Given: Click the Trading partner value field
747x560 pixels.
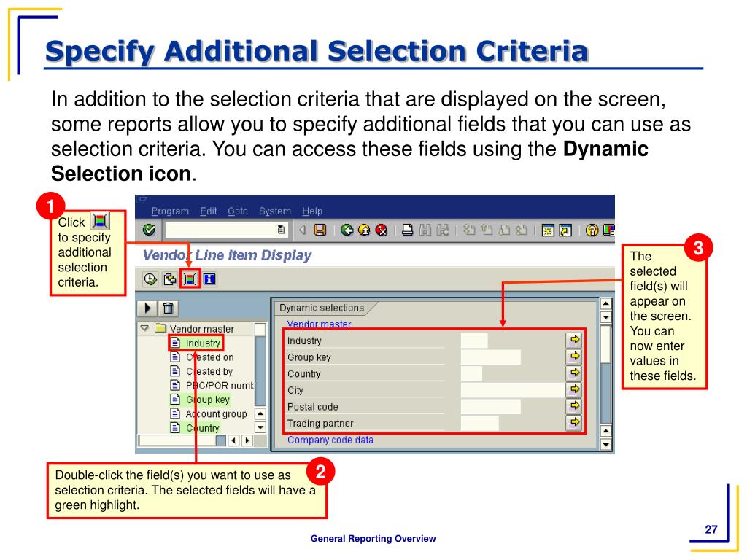Looking at the screenshot, I should coord(480,423).
